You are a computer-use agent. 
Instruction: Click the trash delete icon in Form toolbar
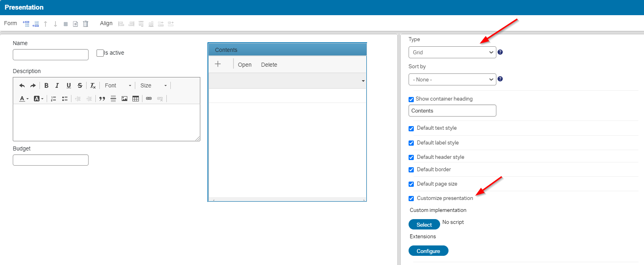point(85,24)
